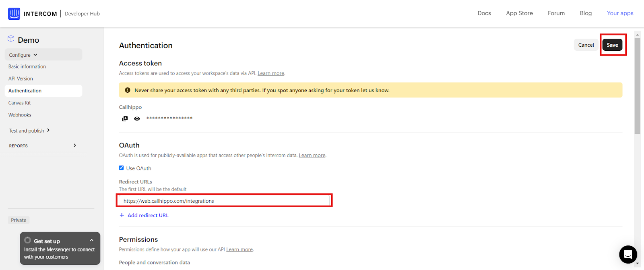Click the masked token asterisks

(x=169, y=118)
